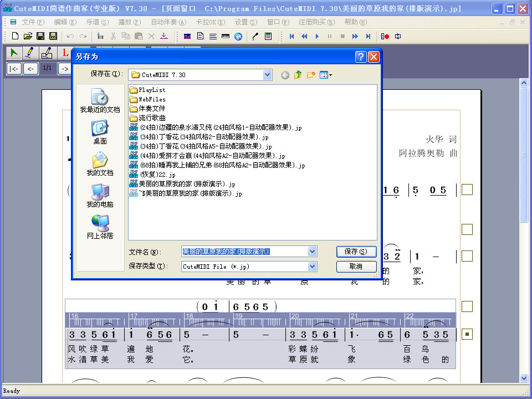Select the 流行歌曲 folder
The width and height of the screenshot is (532, 399).
[147, 118]
